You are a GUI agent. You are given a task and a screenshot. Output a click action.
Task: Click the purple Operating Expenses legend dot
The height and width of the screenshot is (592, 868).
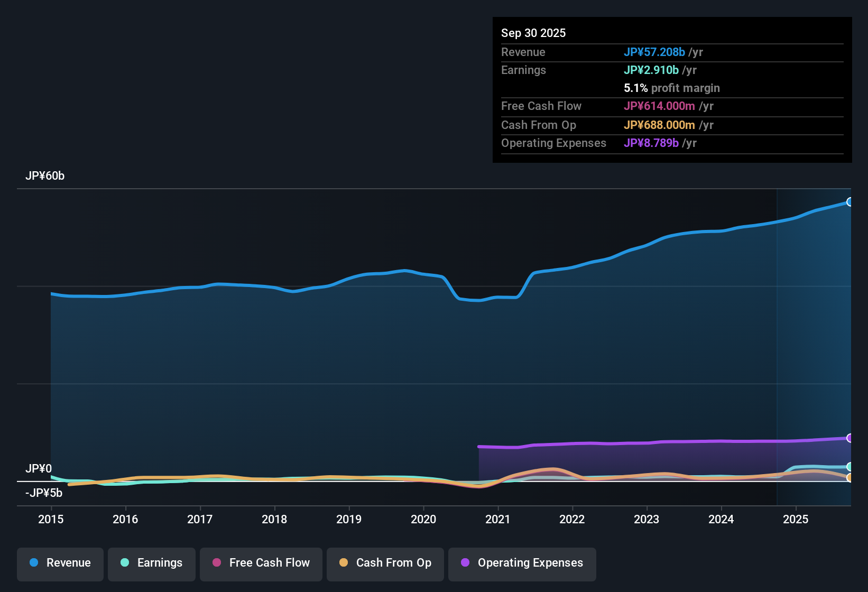(465, 563)
